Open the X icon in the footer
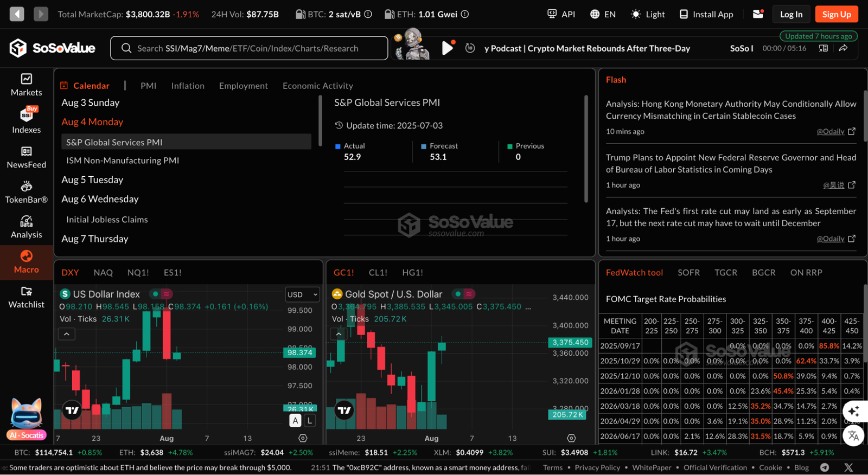Viewport: 868px width, 475px height. pos(848,467)
